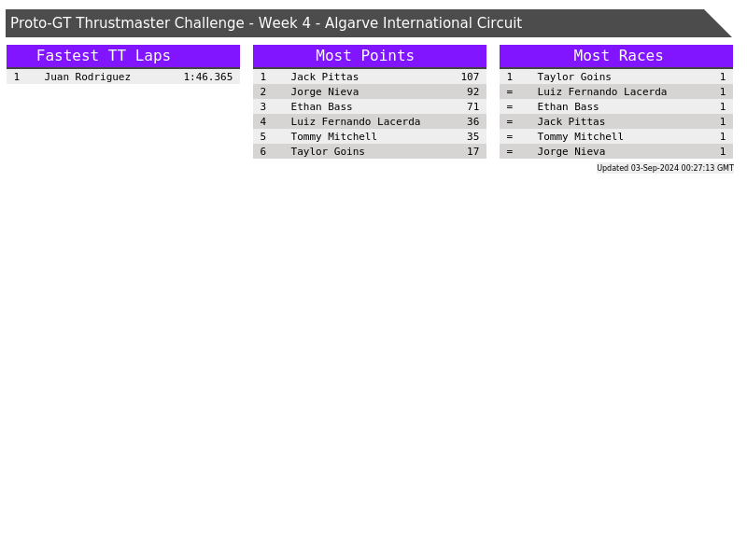The image size is (747, 560).
Task: Click Jorge Nieva in Most Races table
Action: [x=571, y=152]
